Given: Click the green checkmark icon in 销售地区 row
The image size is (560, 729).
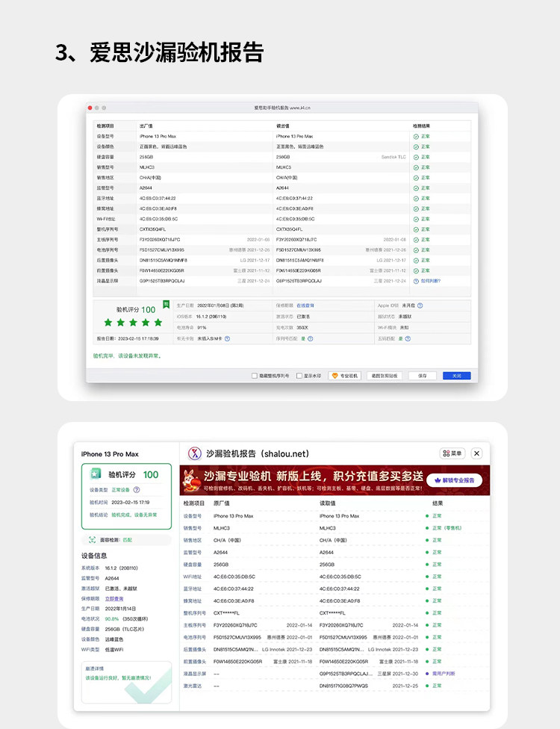Looking at the screenshot, I should click(416, 178).
